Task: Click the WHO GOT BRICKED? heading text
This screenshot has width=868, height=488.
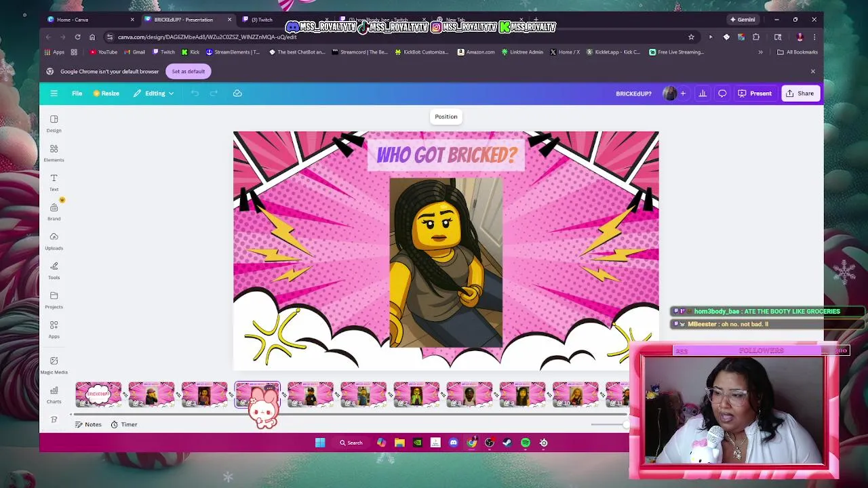Action: pyautogui.click(x=446, y=155)
